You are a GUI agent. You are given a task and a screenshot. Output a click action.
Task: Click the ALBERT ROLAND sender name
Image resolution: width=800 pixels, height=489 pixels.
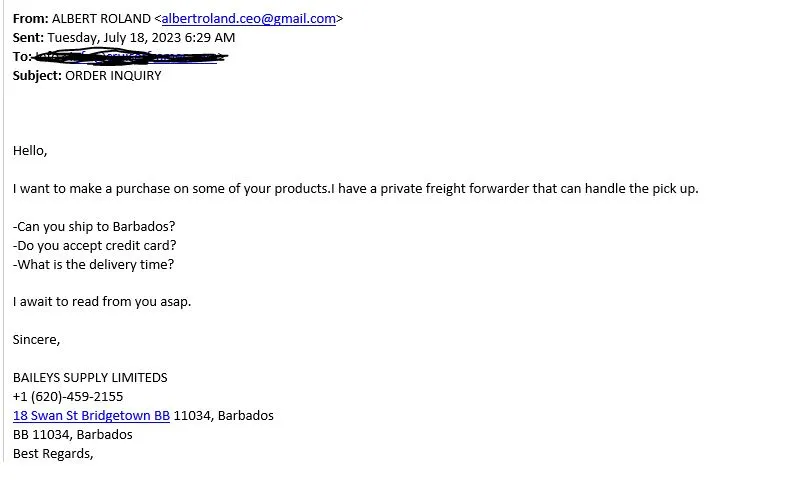click(x=101, y=19)
